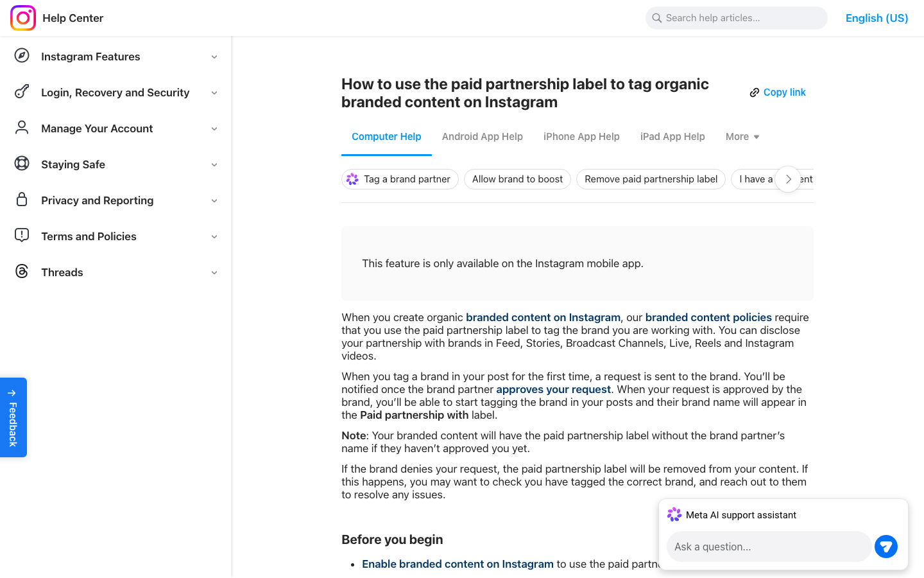Viewport: 924px width, 578px height.
Task: Click the Instagram logo icon
Action: pyautogui.click(x=23, y=18)
